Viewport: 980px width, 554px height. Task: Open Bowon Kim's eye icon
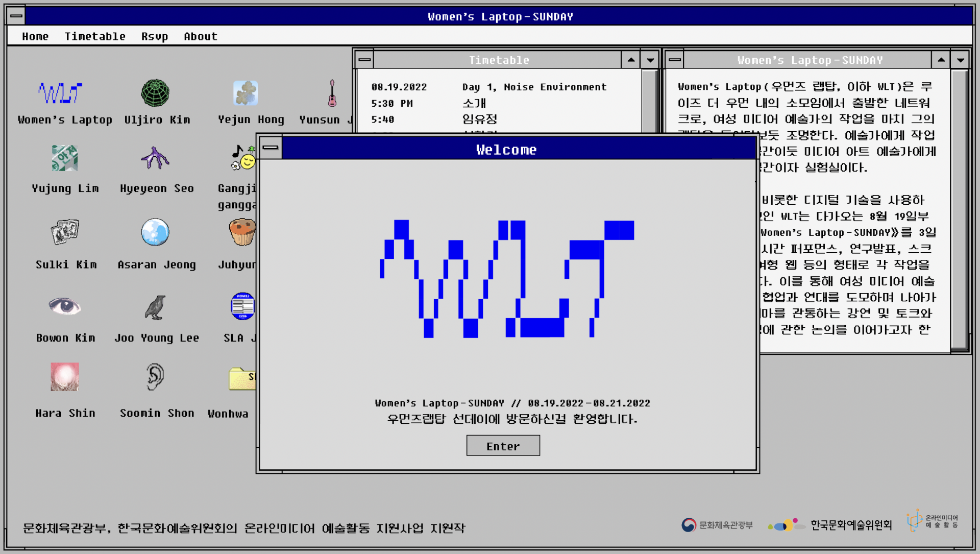pyautogui.click(x=65, y=306)
